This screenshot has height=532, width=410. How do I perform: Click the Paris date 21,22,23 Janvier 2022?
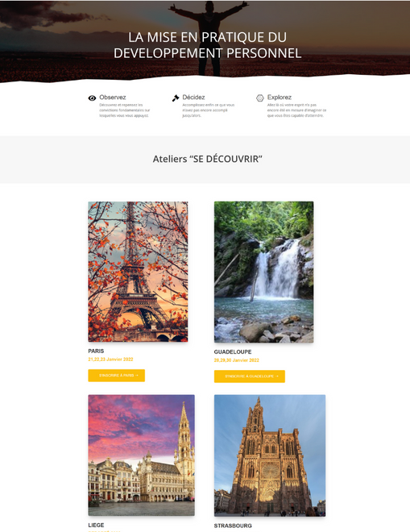[x=110, y=360]
